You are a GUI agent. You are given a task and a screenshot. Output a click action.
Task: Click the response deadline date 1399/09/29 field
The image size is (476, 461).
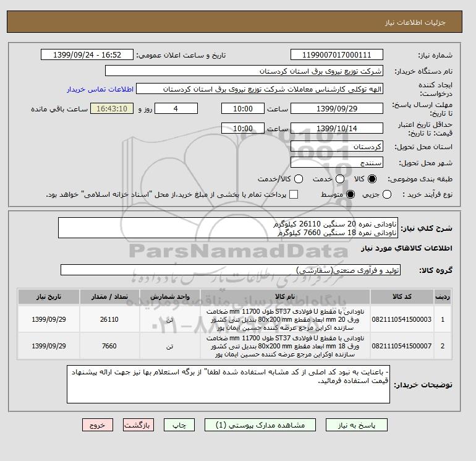click(x=337, y=108)
